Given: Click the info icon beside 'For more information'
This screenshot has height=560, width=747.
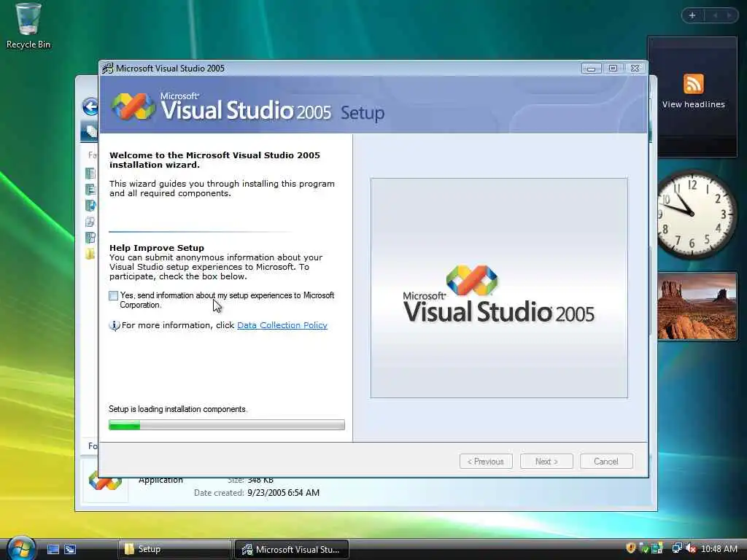Looking at the screenshot, I should pyautogui.click(x=115, y=326).
